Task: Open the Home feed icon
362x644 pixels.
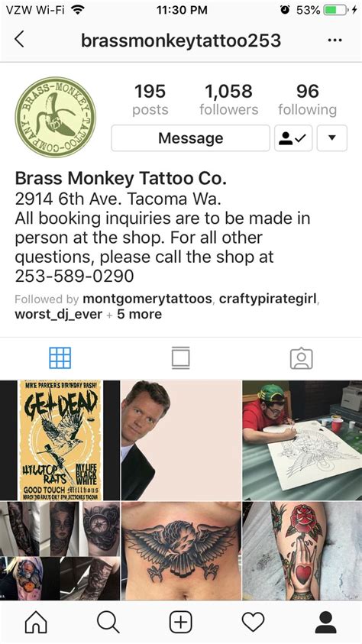Action: pyautogui.click(x=36, y=622)
